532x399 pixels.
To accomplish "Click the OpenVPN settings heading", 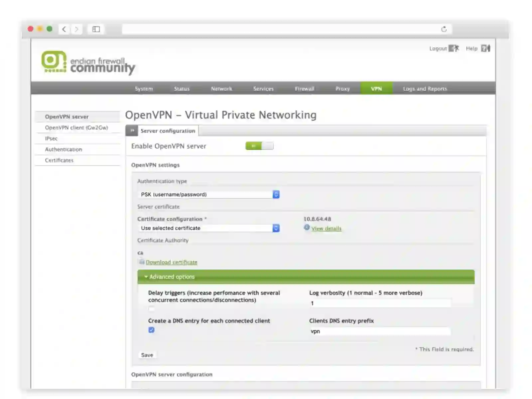I will [x=155, y=165].
